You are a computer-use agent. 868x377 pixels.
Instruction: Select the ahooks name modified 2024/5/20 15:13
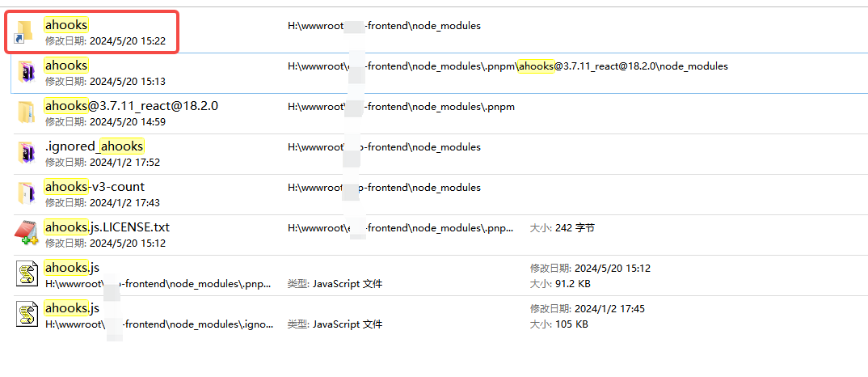66,66
